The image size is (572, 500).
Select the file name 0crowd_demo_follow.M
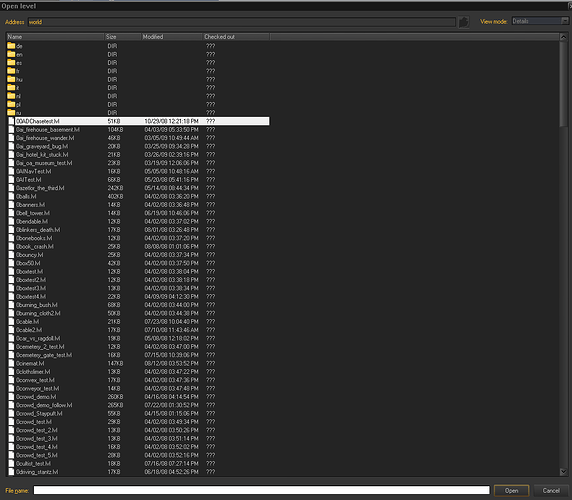coord(44,405)
